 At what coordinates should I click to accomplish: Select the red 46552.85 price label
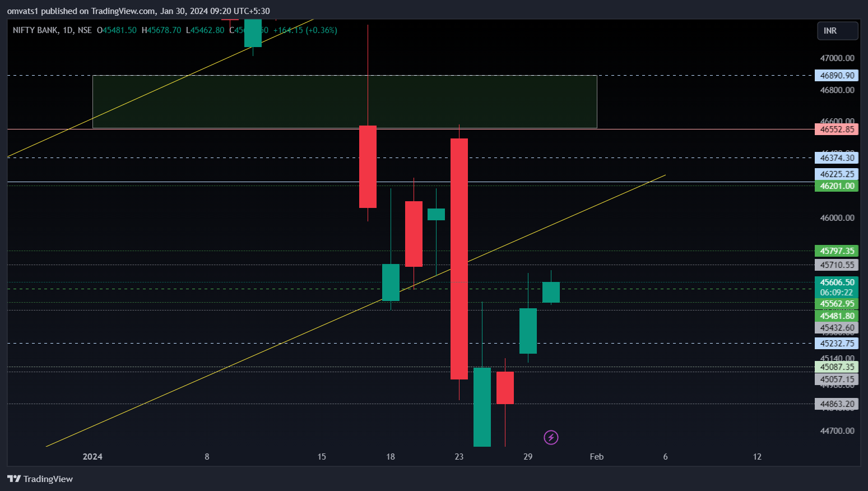[x=837, y=129]
